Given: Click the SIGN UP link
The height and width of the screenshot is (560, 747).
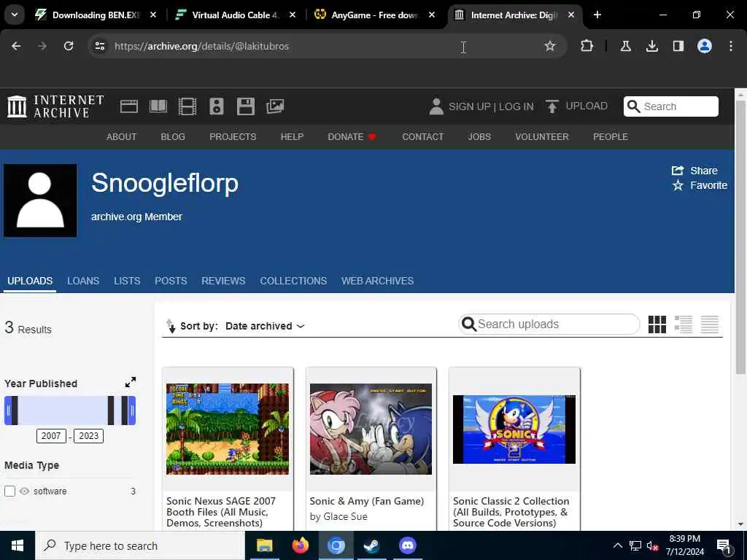Looking at the screenshot, I should pyautogui.click(x=469, y=106).
